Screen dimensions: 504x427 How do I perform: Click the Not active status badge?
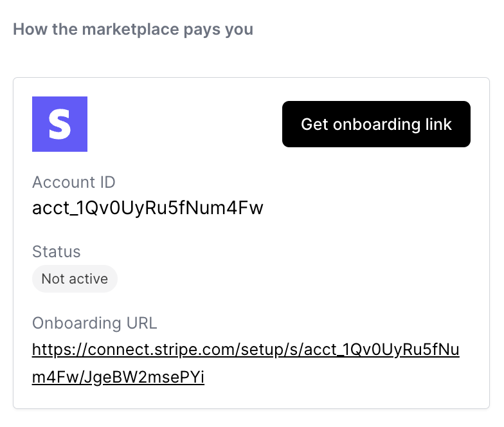pyautogui.click(x=75, y=279)
